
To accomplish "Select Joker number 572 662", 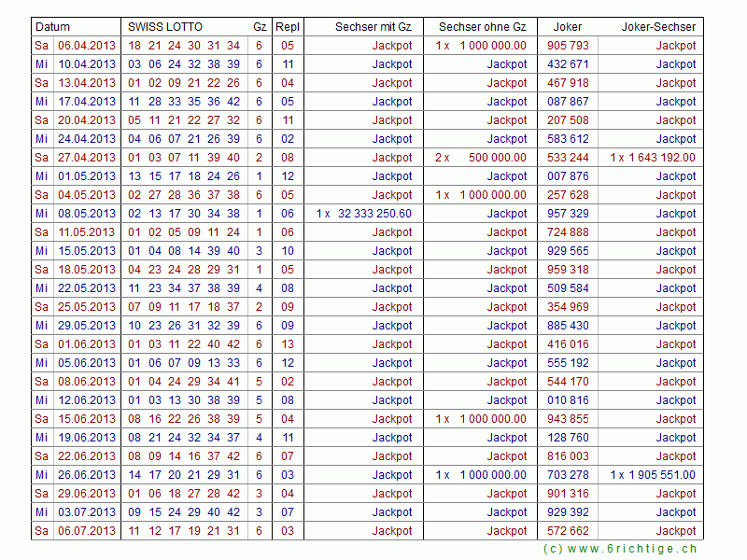I will [x=568, y=531].
